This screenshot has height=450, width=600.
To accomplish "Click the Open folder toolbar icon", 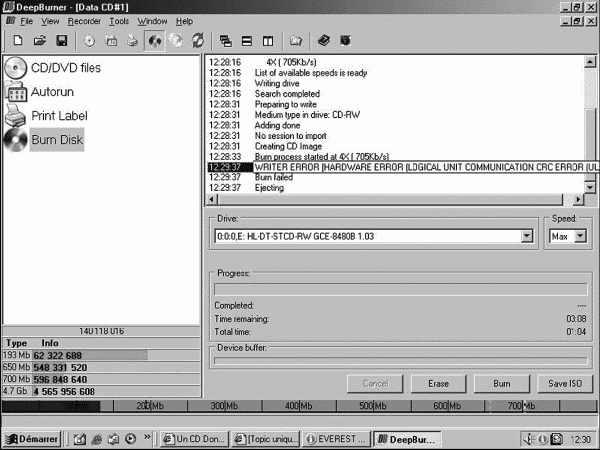I will coord(39,41).
